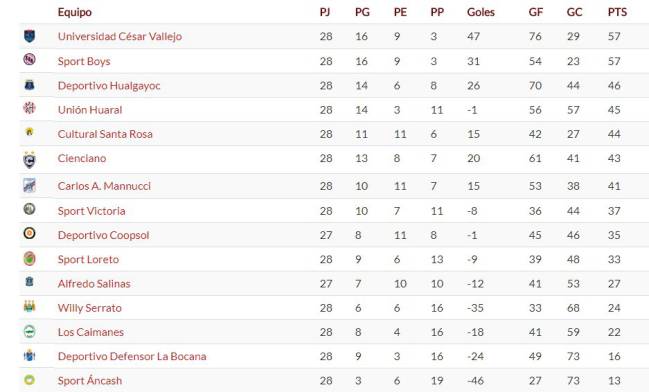649x392 pixels.
Task: Click the Equipo column header
Action: pyautogui.click(x=75, y=12)
